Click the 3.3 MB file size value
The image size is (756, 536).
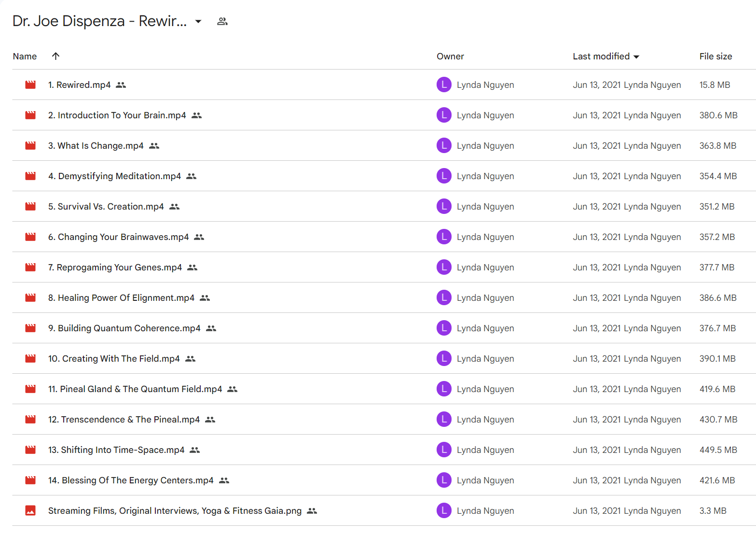(713, 511)
